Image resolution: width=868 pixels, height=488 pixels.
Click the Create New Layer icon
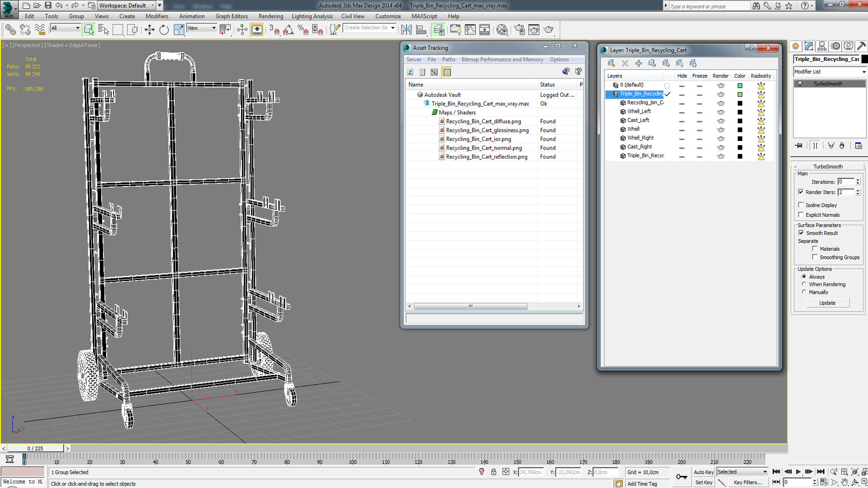point(611,63)
